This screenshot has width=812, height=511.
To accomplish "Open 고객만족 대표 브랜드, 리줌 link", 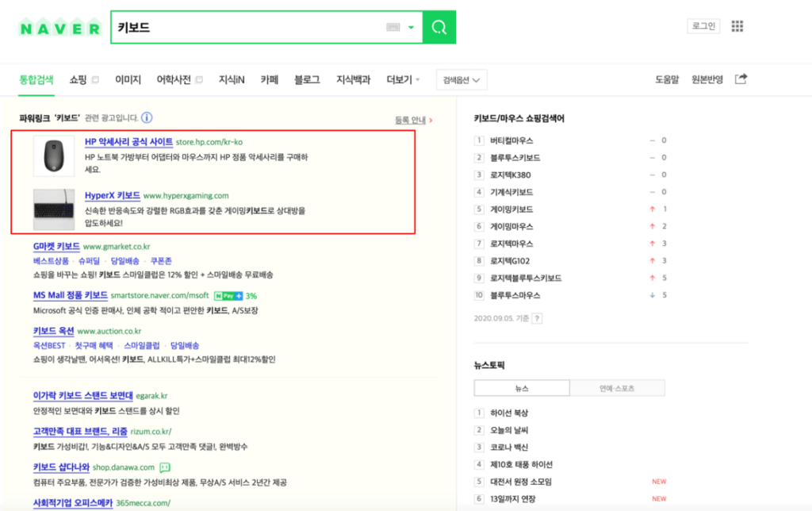I will click(x=80, y=431).
